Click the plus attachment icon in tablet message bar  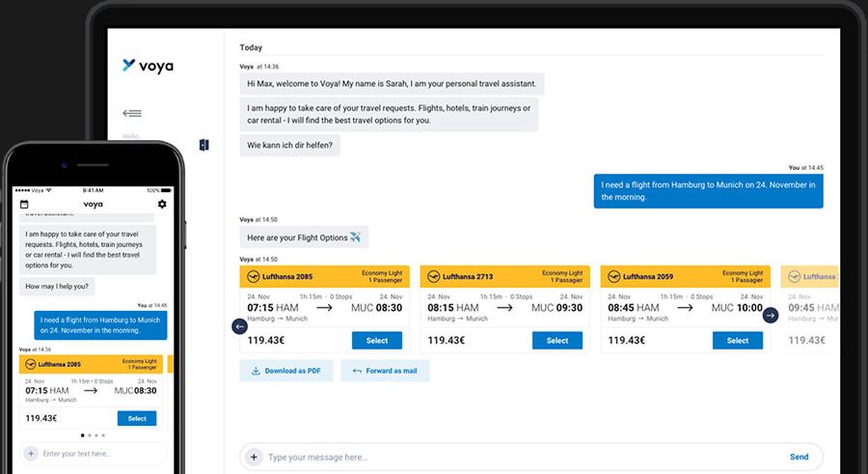pos(254,457)
